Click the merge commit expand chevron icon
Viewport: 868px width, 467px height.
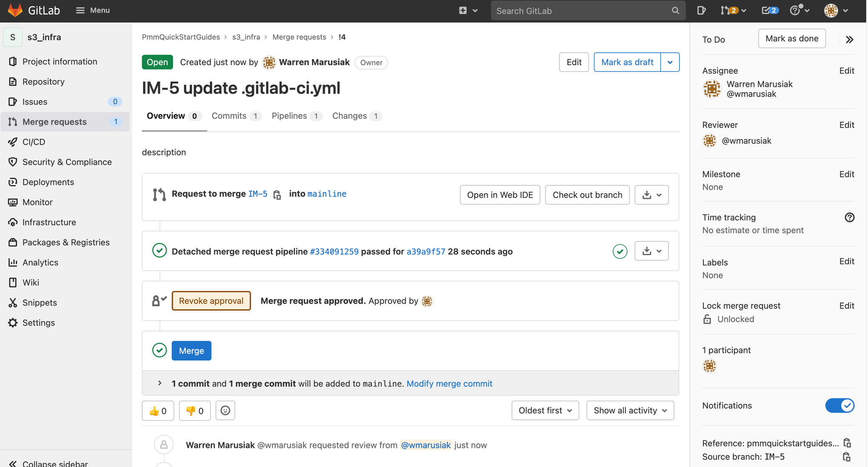(x=160, y=383)
